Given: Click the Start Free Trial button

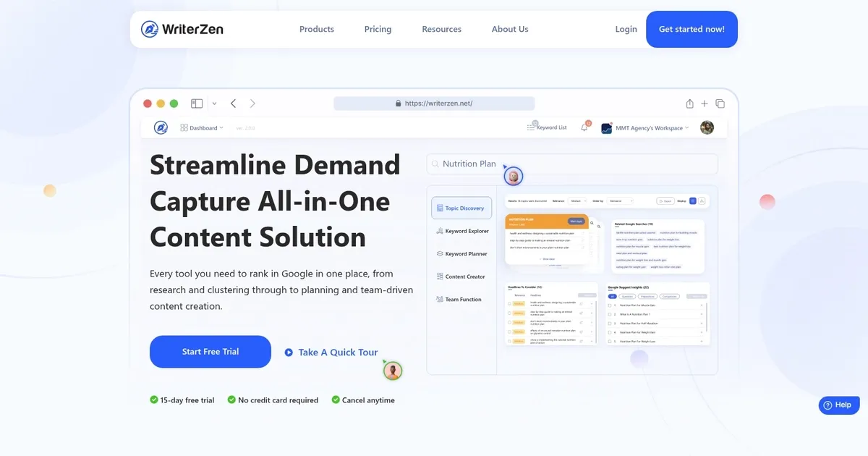Looking at the screenshot, I should [x=210, y=352].
